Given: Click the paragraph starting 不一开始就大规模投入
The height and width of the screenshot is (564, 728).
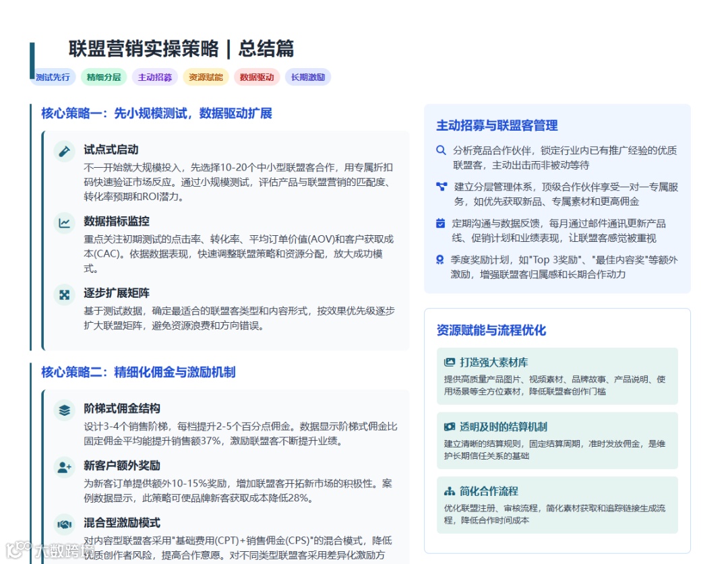Looking at the screenshot, I should point(239,182).
